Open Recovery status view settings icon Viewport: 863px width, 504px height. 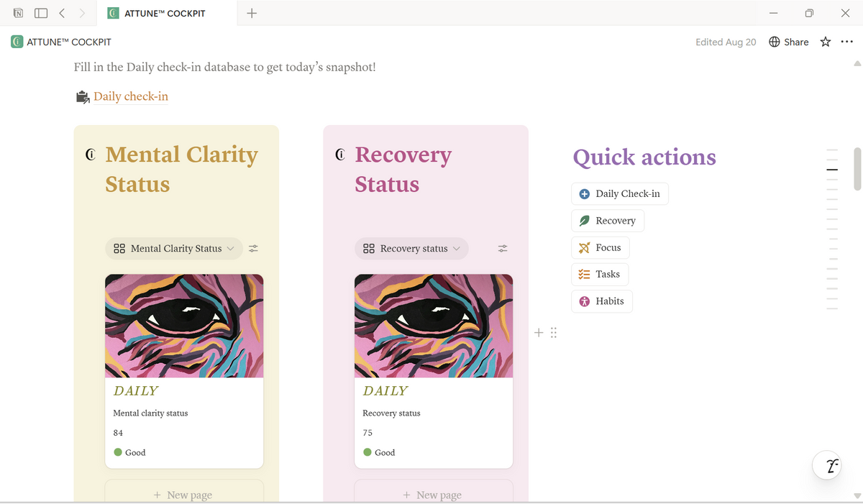coord(503,248)
